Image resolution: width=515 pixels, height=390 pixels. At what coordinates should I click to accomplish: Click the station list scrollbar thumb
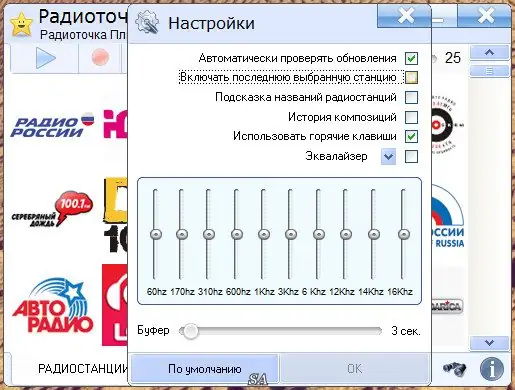click(x=489, y=71)
